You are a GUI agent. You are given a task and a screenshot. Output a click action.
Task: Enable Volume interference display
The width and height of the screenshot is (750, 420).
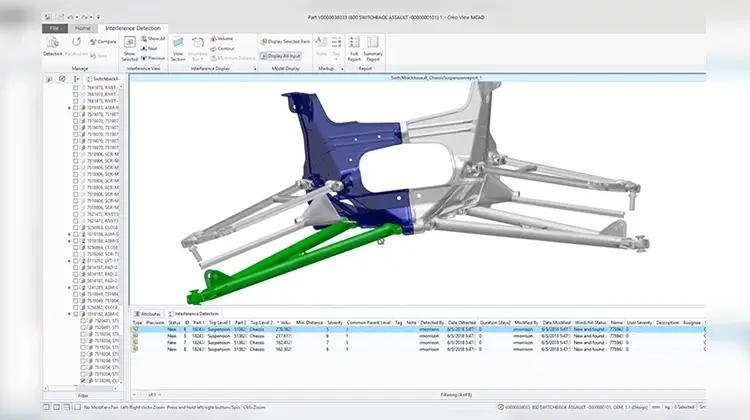pos(222,38)
